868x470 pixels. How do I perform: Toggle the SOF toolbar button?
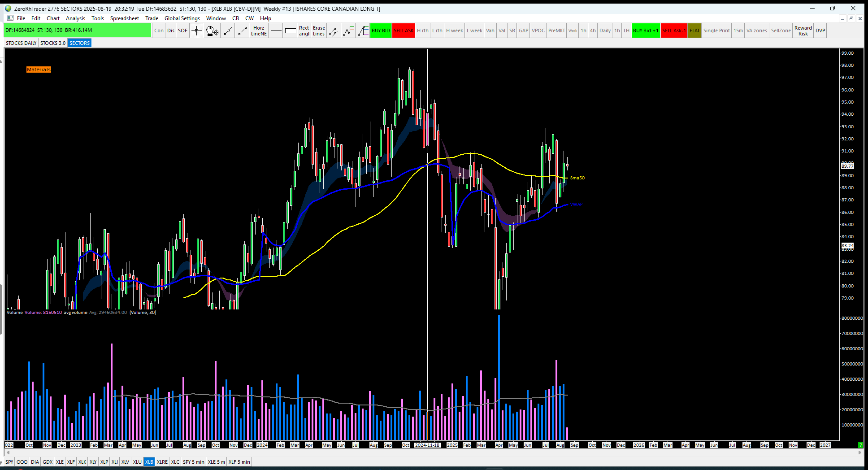182,30
